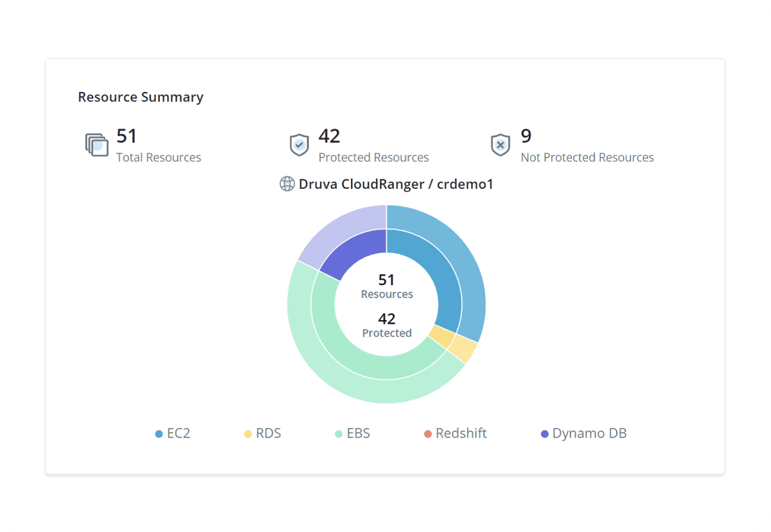
Task: Click the Protected Resources shield checkmark icon
Action: (299, 145)
